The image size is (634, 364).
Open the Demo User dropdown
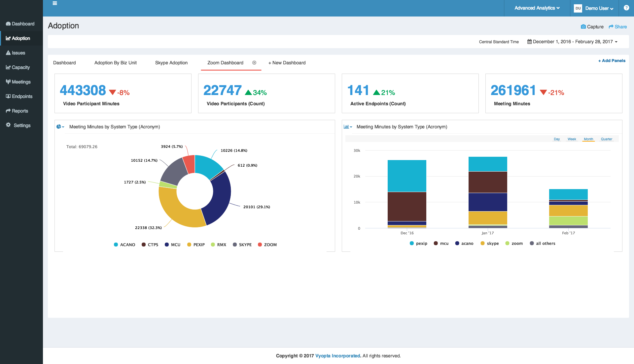click(599, 8)
